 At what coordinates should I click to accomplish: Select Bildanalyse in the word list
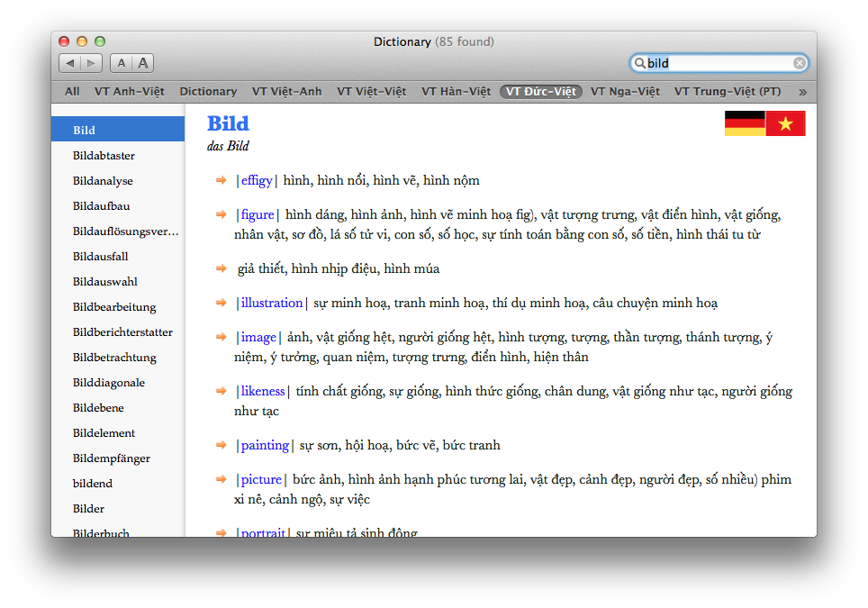tap(118, 180)
